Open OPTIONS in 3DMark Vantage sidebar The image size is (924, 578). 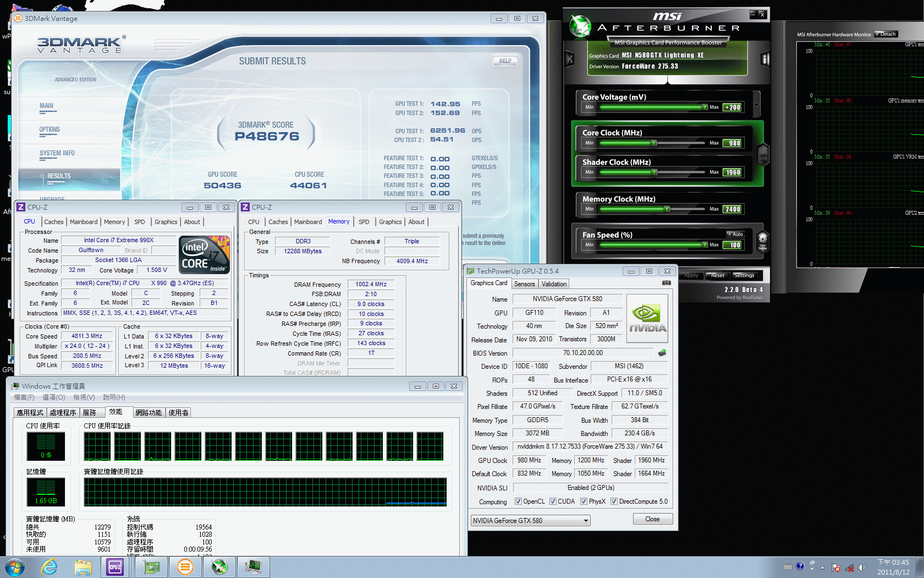(50, 130)
